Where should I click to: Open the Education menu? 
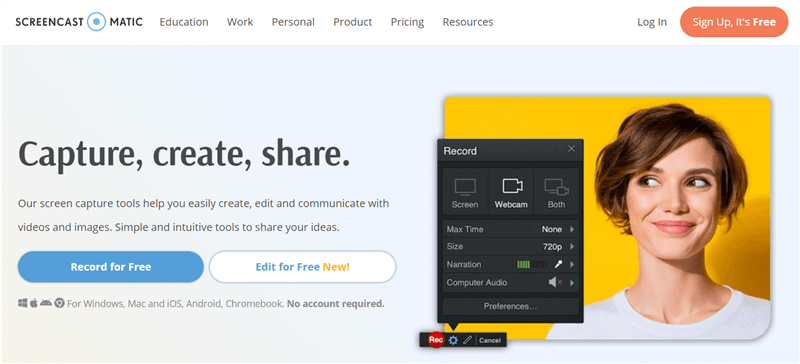(x=184, y=22)
